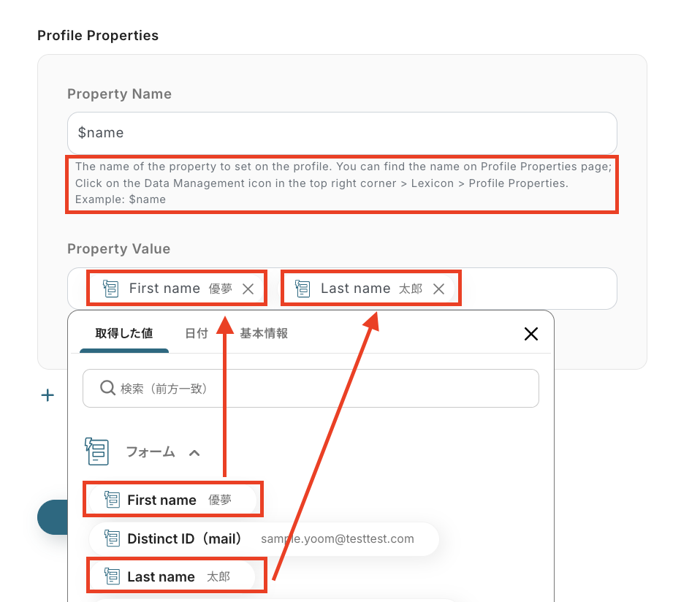Viewport: 700px width, 602px height.
Task: Choose the First name 優夢 option
Action: [x=172, y=500]
